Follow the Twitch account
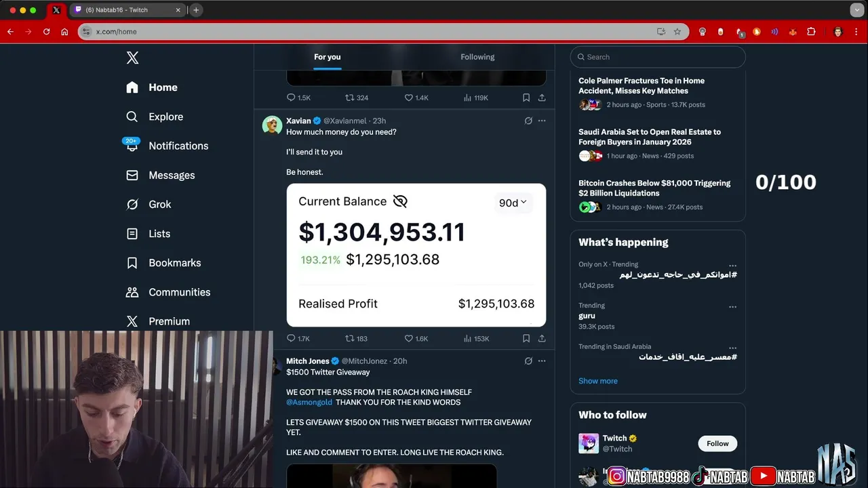This screenshot has height=488, width=868. pos(717,443)
